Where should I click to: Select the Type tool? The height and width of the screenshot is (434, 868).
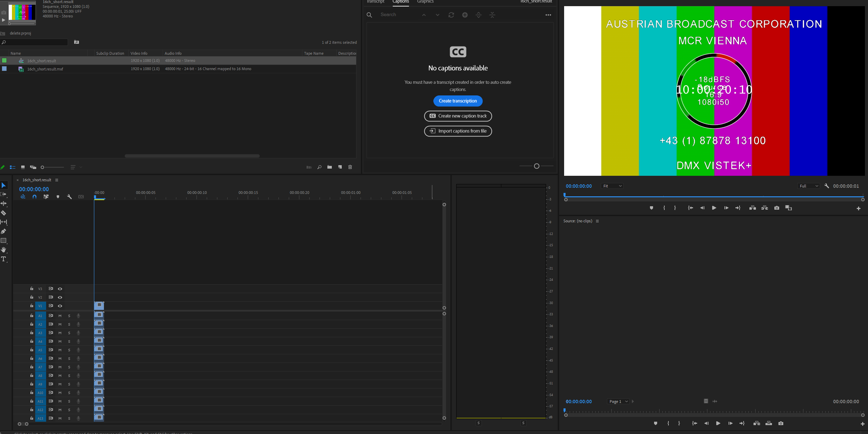(x=4, y=259)
